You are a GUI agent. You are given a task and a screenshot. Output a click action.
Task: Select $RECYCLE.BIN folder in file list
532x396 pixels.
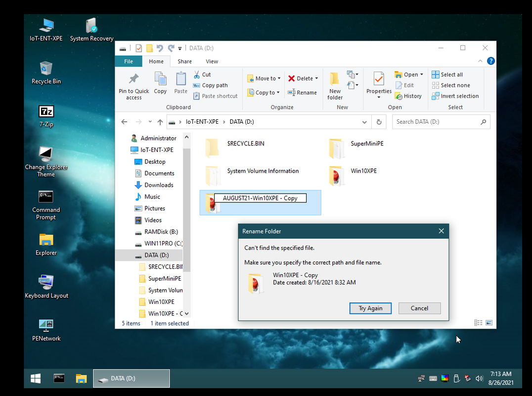point(235,148)
